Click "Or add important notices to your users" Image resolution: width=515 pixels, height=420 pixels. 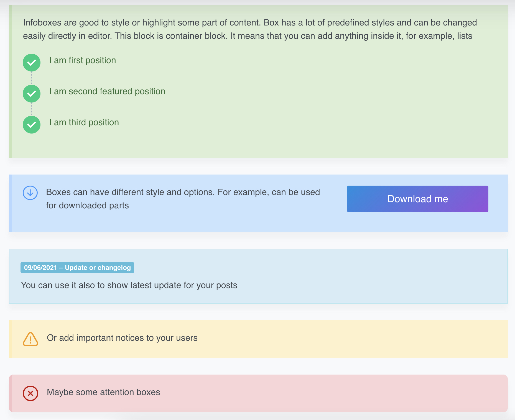[x=122, y=338]
